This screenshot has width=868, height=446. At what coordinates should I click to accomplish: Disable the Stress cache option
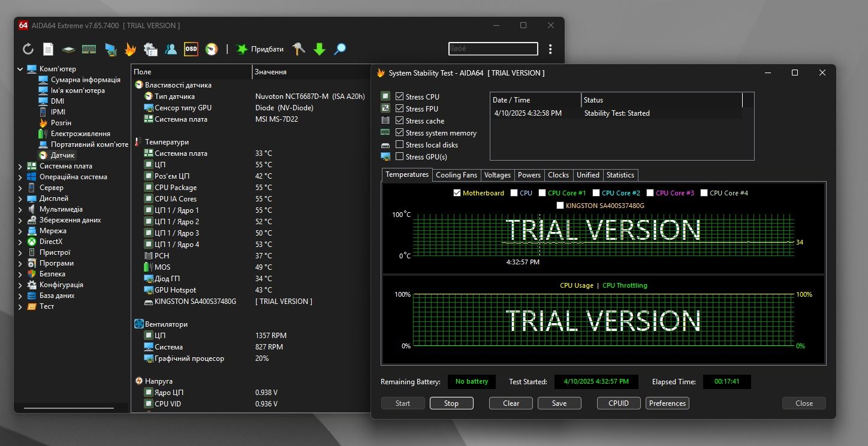[x=400, y=120]
